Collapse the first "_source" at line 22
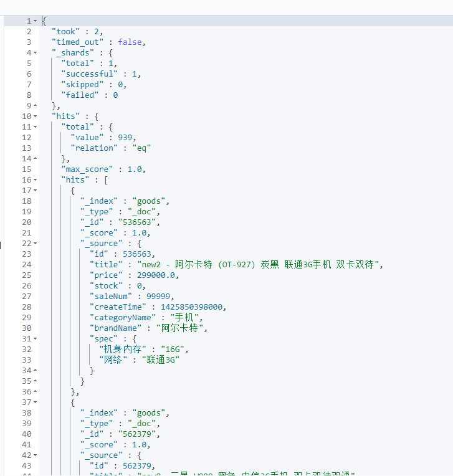Image resolution: width=453 pixels, height=476 pixels. (x=36, y=244)
